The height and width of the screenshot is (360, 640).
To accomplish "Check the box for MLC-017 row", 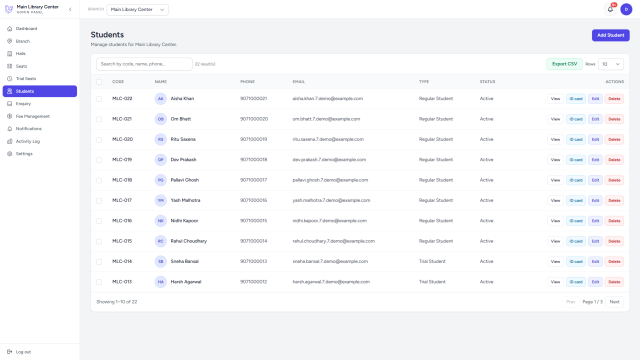I will 99,201.
